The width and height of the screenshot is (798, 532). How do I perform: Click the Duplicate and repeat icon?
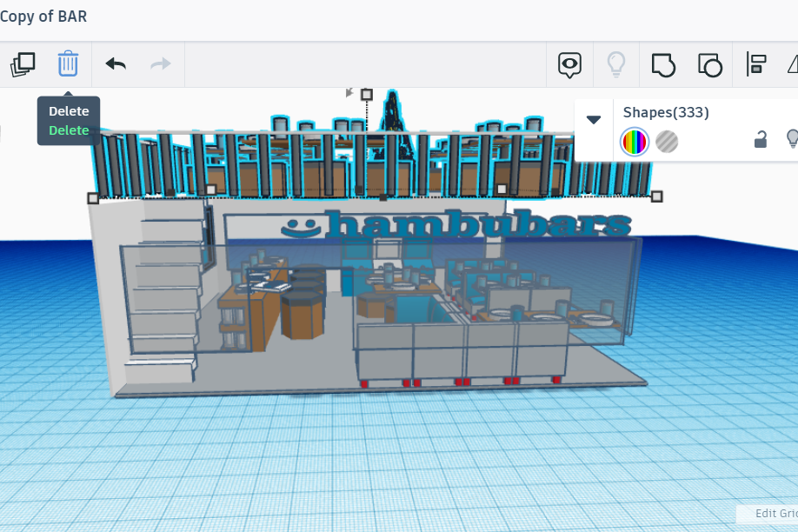23,64
